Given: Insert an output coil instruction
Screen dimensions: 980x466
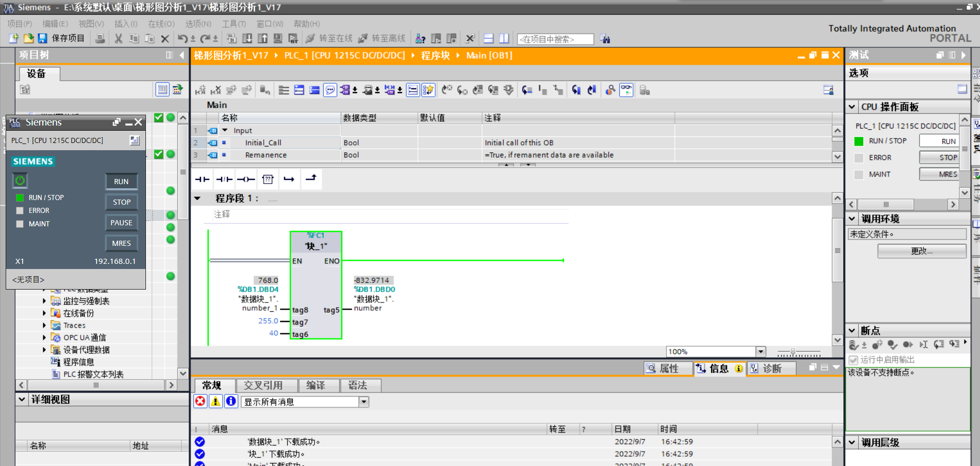Looking at the screenshot, I should 246,179.
